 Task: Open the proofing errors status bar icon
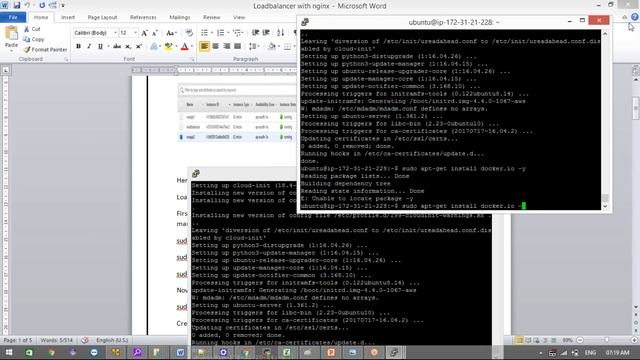(x=85, y=340)
